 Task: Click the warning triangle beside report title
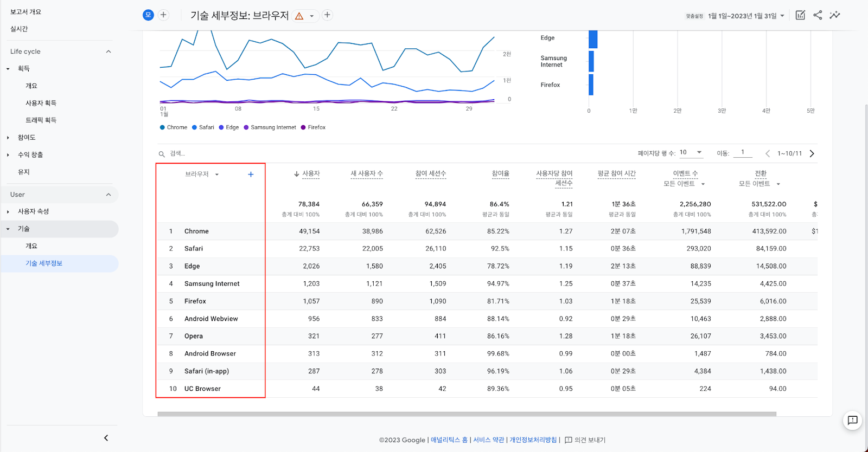coord(299,16)
